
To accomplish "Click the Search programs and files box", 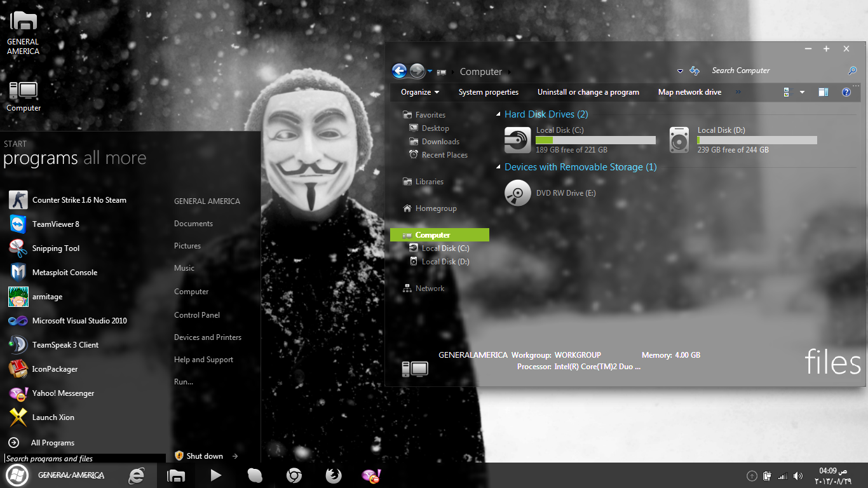I will point(84,458).
